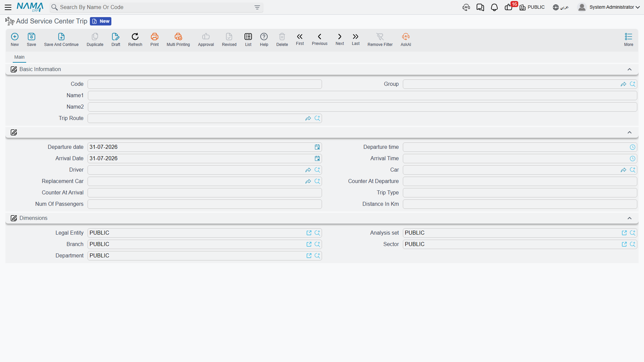Open the hamburger main menu
The image size is (644, 362).
click(8, 7)
